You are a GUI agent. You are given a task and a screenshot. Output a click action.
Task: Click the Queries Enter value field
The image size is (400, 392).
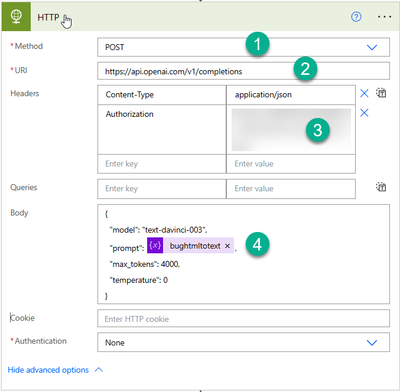coord(291,189)
